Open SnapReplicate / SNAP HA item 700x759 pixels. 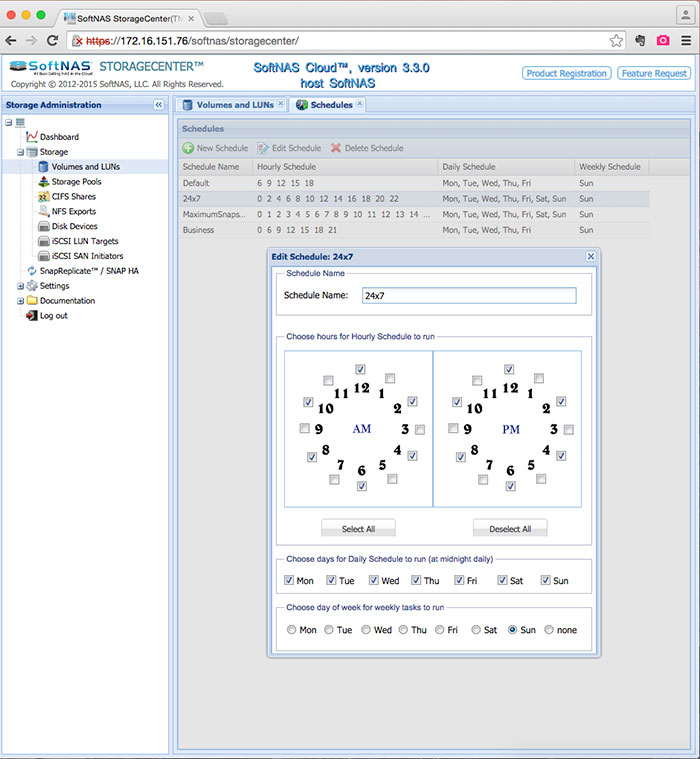tap(89, 271)
